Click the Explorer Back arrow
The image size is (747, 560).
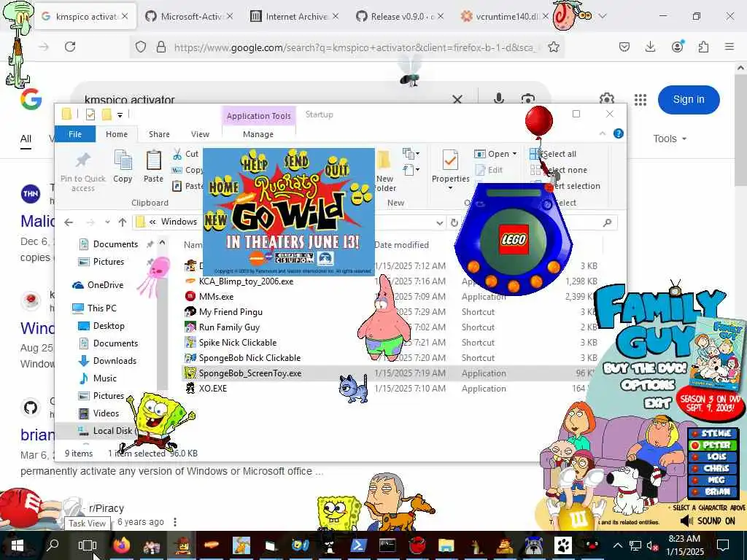coord(69,222)
